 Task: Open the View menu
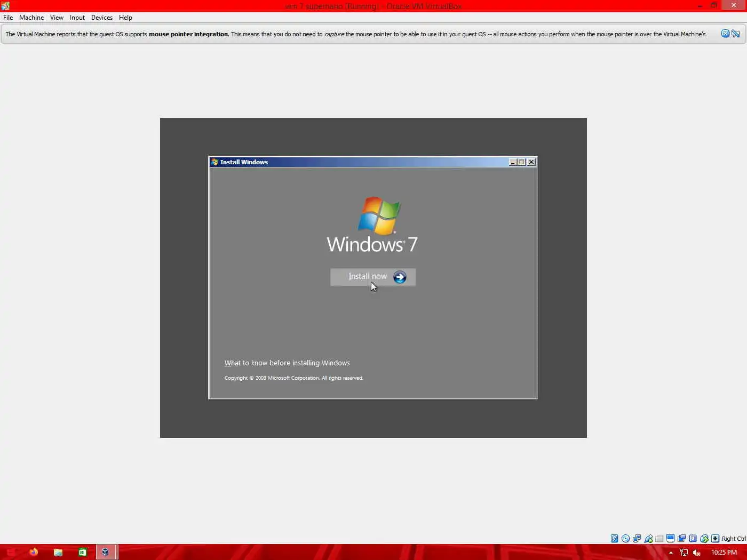(x=57, y=18)
